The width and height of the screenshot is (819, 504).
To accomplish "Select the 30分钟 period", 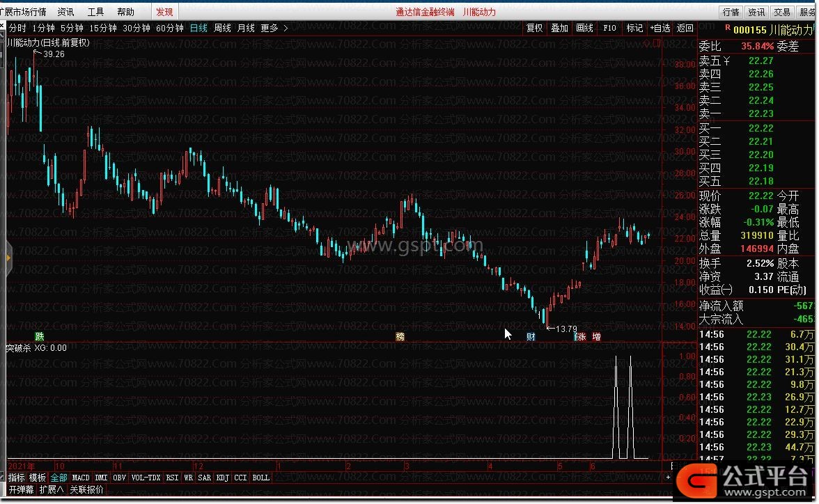I will (x=136, y=29).
